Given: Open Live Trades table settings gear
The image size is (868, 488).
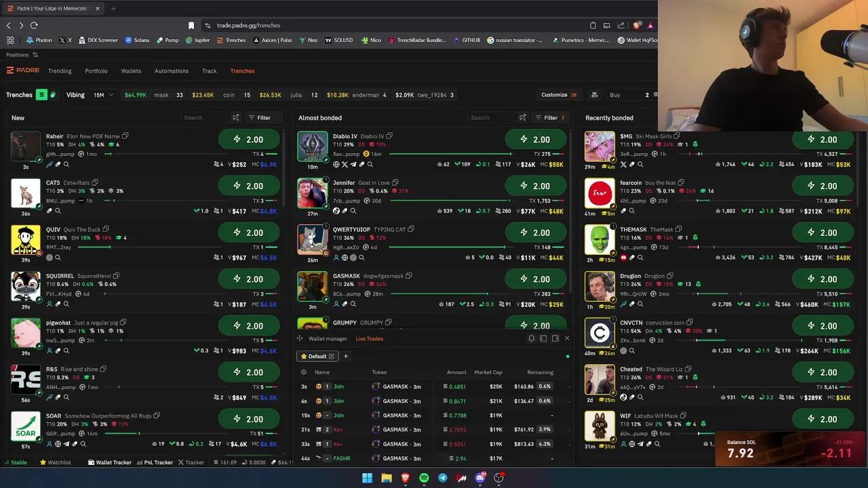Looking at the screenshot, I should (x=304, y=372).
